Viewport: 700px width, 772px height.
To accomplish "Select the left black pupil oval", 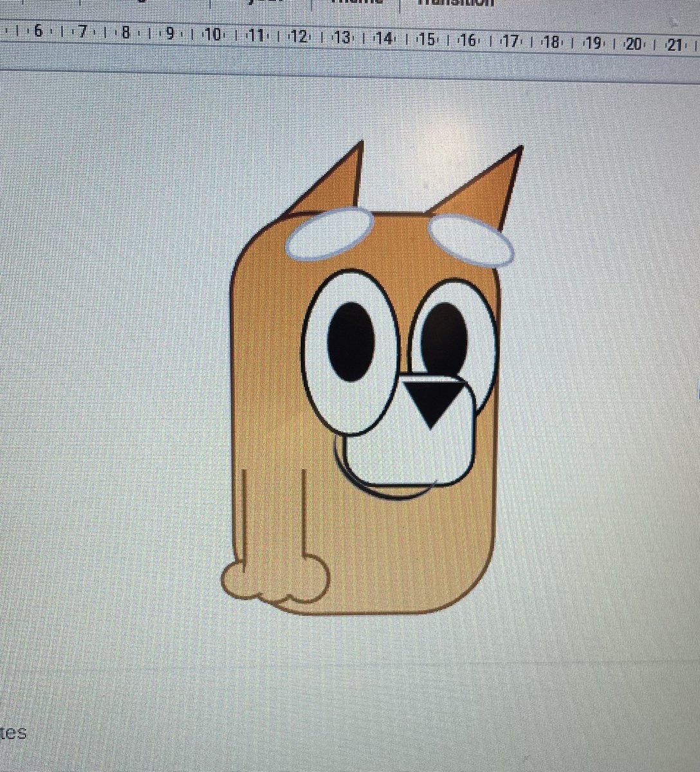I will [351, 342].
